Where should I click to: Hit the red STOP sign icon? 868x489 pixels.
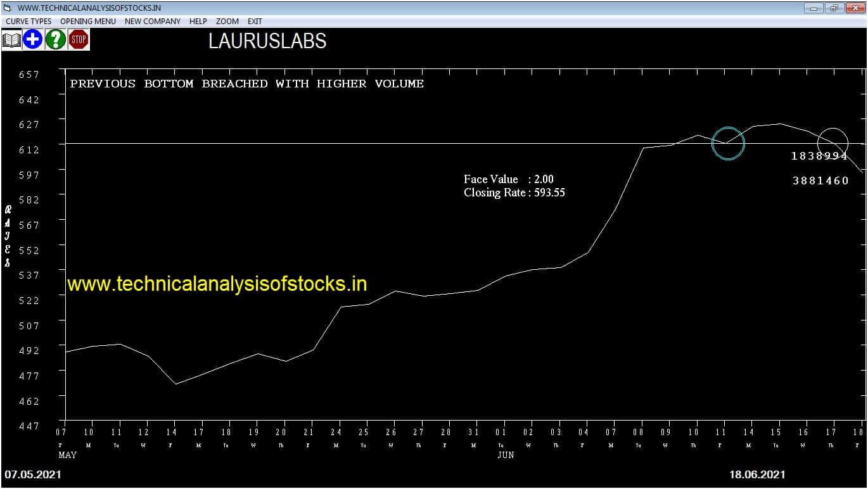[79, 40]
